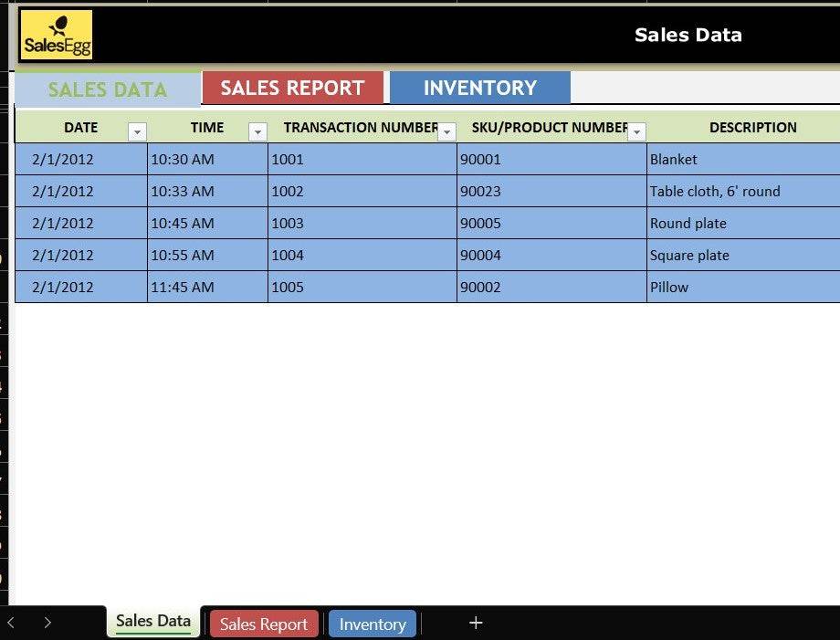Click the red SALES REPORT navigation button

tap(292, 89)
